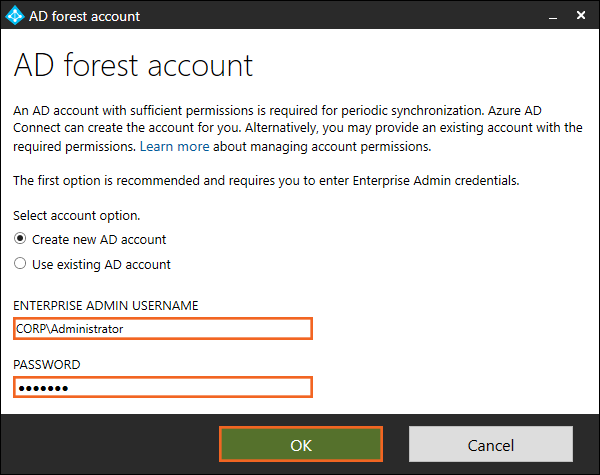Click the 'Use existing AD account' label text
Image resolution: width=600 pixels, height=475 pixels.
click(101, 265)
